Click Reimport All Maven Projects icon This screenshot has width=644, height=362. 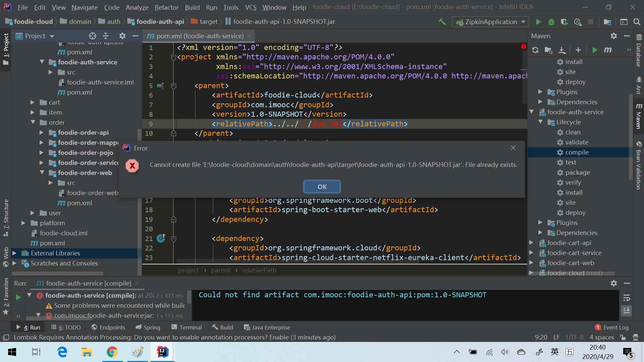[x=535, y=50]
